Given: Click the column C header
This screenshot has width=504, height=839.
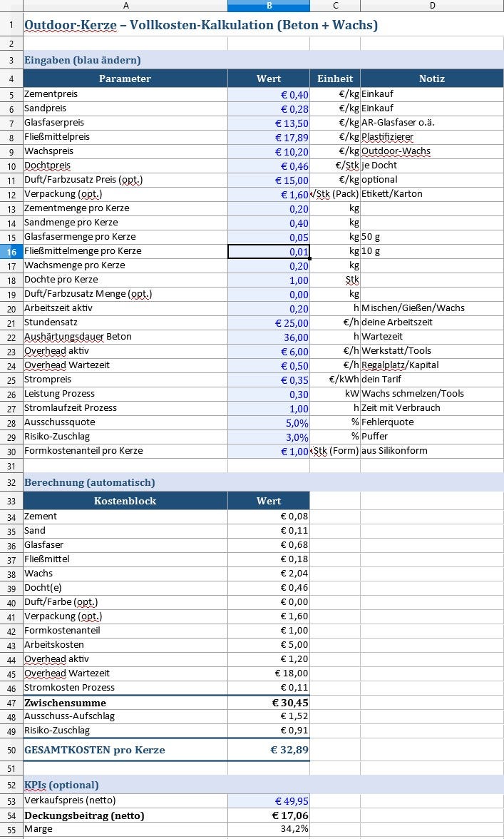Looking at the screenshot, I should [335, 6].
